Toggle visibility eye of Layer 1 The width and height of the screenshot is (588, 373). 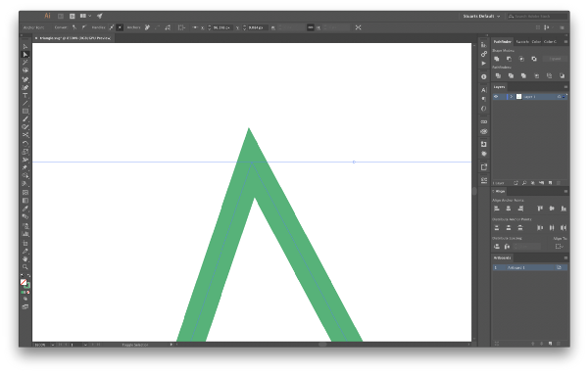tap(496, 97)
